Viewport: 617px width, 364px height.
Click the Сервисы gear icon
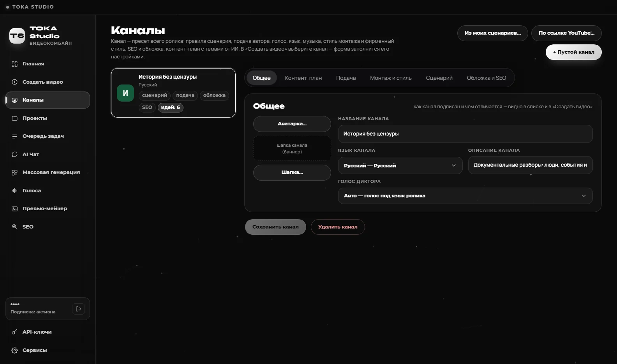click(14, 350)
